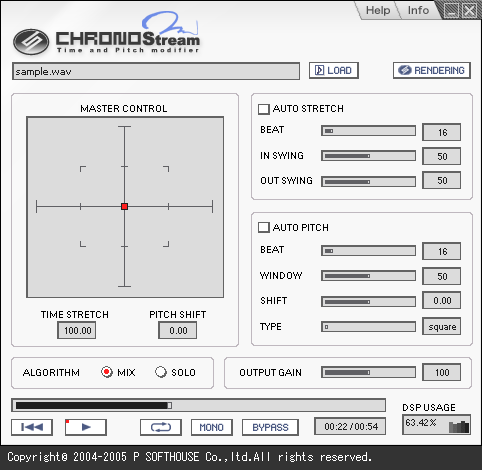Click the TYPE value square
The height and width of the screenshot is (470, 482).
coord(442,326)
